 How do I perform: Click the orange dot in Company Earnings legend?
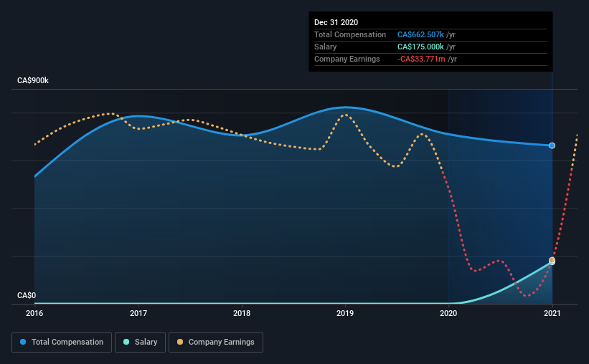tap(180, 342)
